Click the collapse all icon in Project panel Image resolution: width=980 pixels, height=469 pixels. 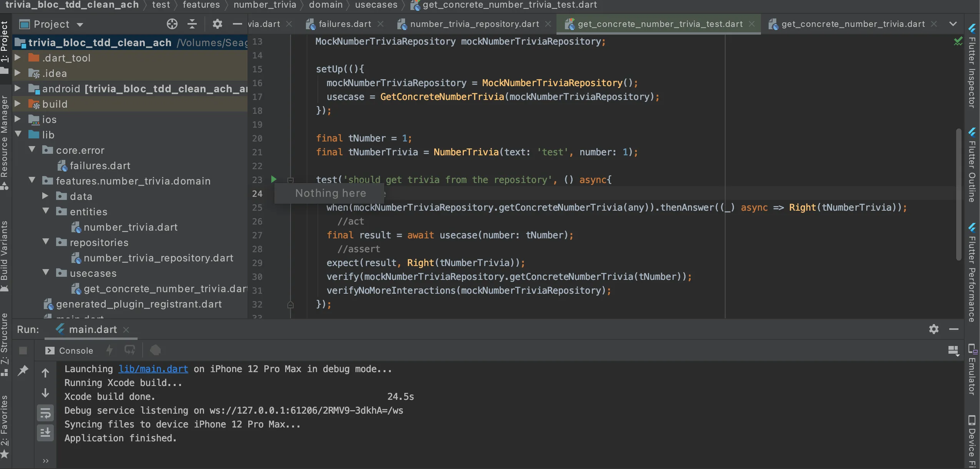coord(192,24)
